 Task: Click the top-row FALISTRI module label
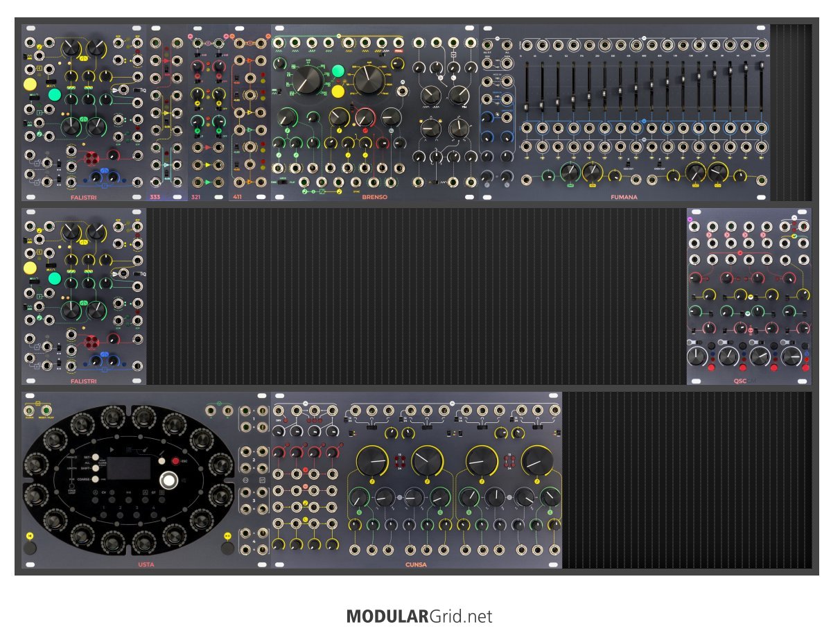(x=84, y=198)
